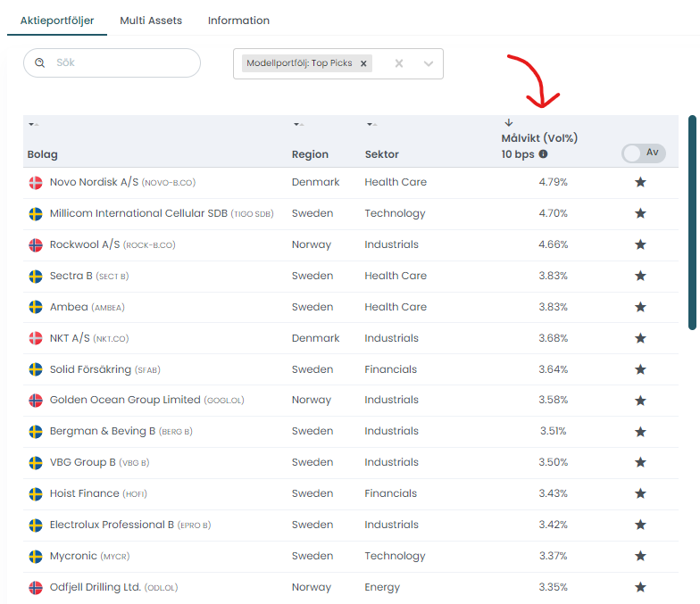Remove the Modellportfölj: Top Picks filter tag
This screenshot has width=700, height=604.
tap(363, 63)
